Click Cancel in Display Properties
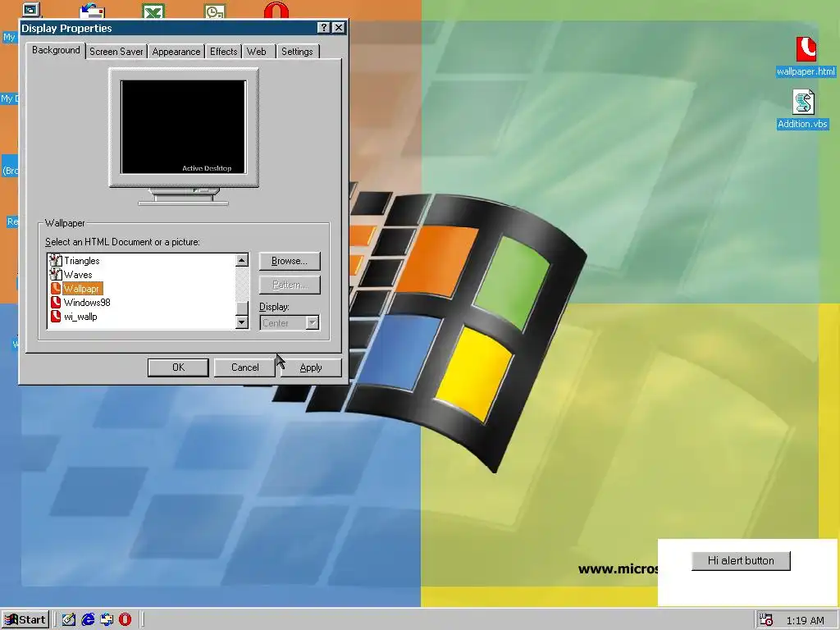Screen dimensions: 840x630 pyautogui.click(x=244, y=367)
